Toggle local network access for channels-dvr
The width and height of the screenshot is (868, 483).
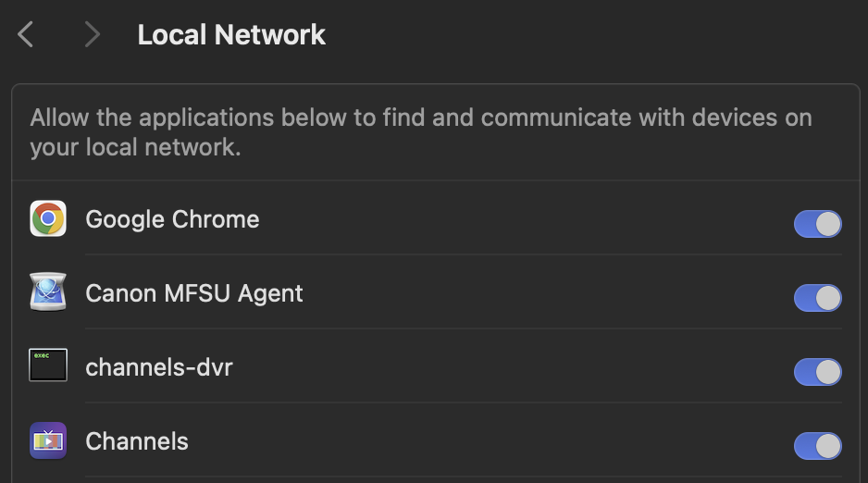(x=817, y=372)
